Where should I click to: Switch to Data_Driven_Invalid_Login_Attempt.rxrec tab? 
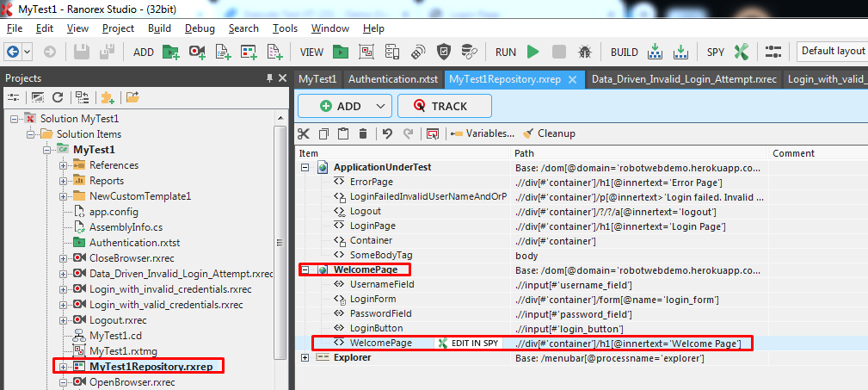point(684,79)
